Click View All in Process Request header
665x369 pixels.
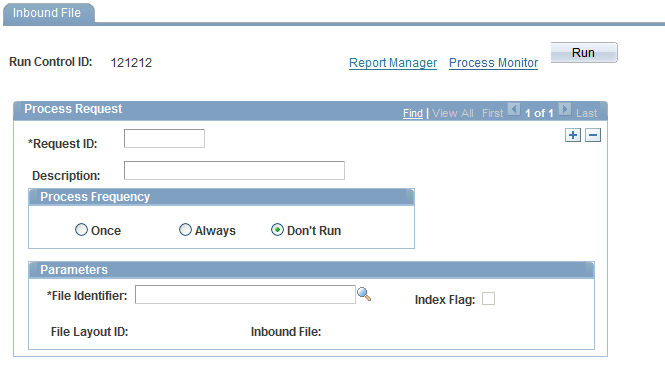(x=453, y=113)
